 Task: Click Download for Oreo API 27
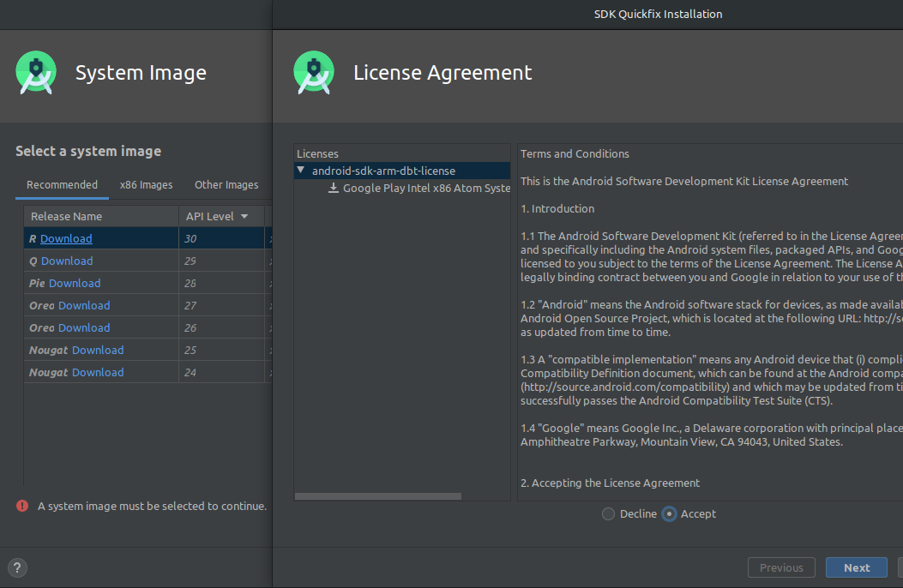tap(84, 305)
